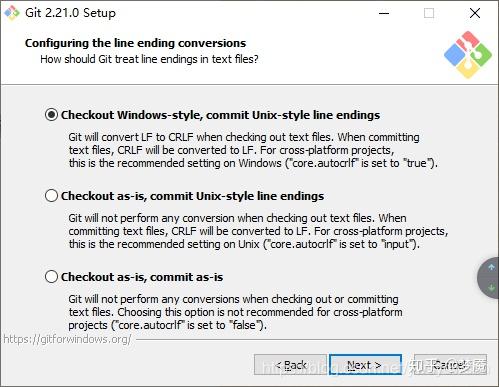Click the label text "Checkout as-is, commit as-is"
The image size is (499, 387).
(x=142, y=277)
